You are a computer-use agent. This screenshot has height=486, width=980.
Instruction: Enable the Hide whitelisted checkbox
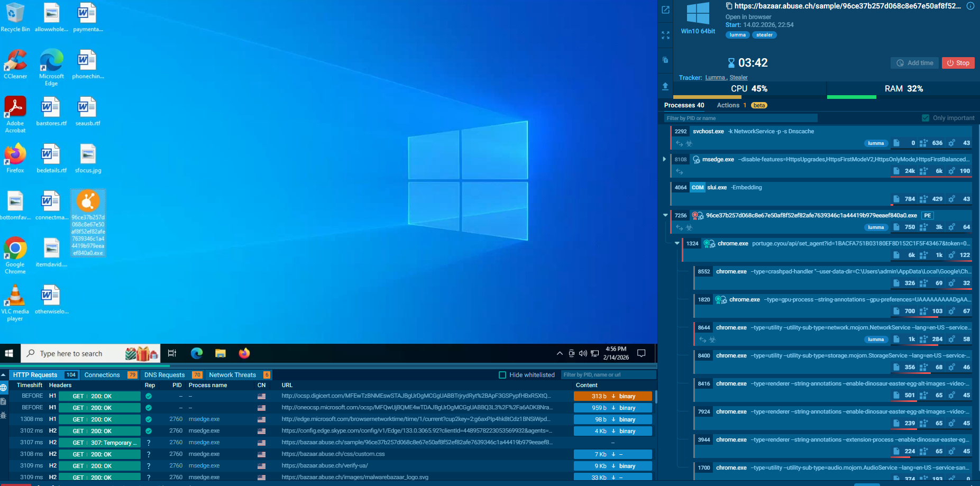(502, 375)
